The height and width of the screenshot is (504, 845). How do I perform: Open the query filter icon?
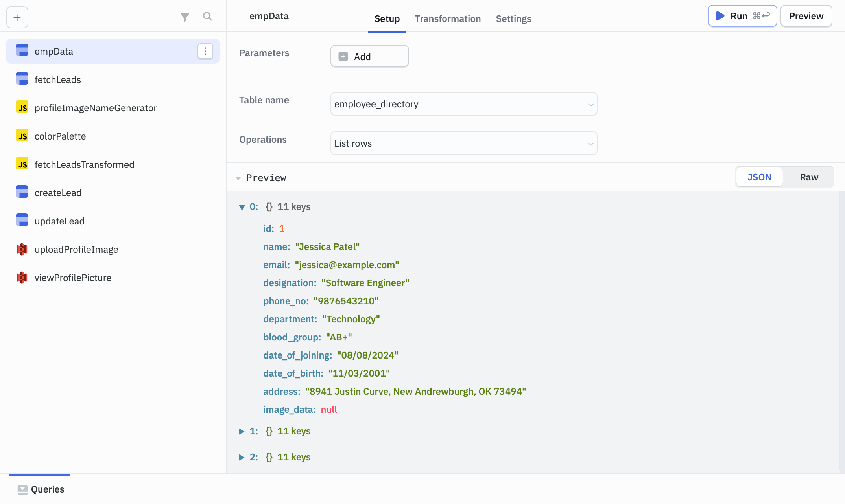click(x=185, y=17)
